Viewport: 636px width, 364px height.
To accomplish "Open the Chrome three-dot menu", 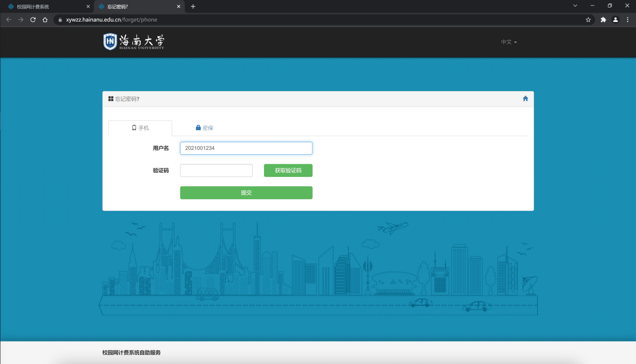I will coord(627,20).
